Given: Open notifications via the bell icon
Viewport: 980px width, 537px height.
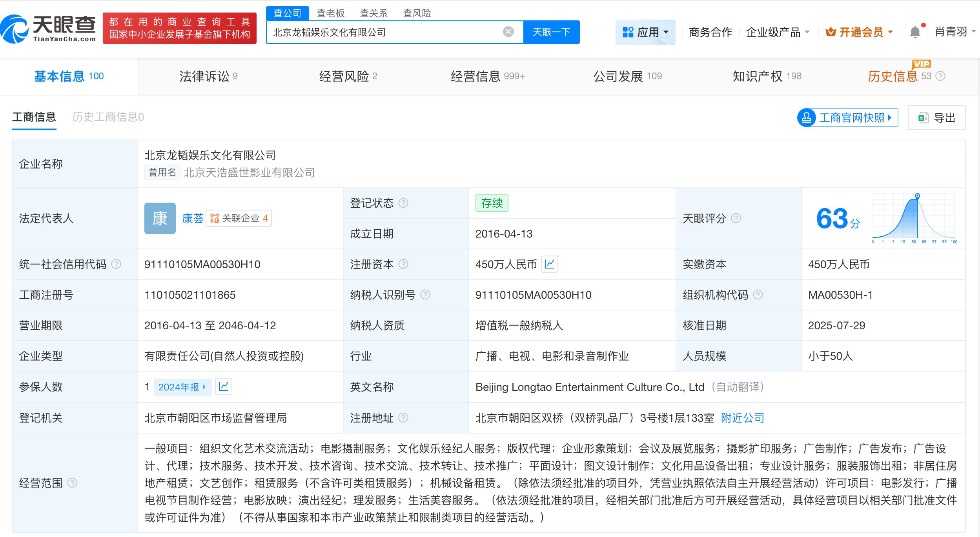Looking at the screenshot, I should 916,32.
